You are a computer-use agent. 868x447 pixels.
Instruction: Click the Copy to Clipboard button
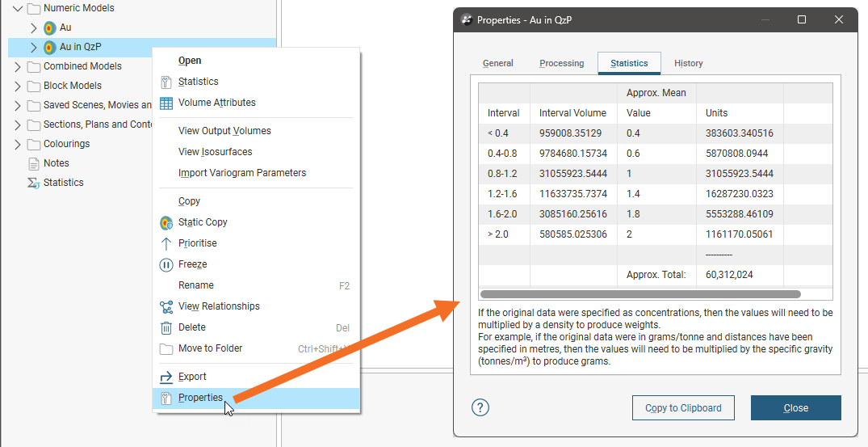(683, 407)
